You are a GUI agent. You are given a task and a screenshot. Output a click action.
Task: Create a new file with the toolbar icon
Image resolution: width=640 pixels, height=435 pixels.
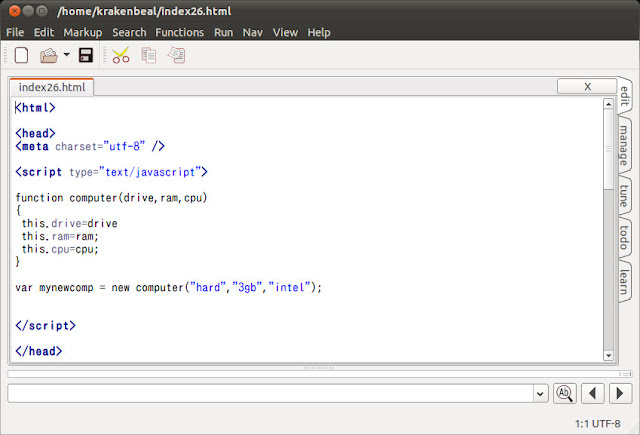pos(21,55)
